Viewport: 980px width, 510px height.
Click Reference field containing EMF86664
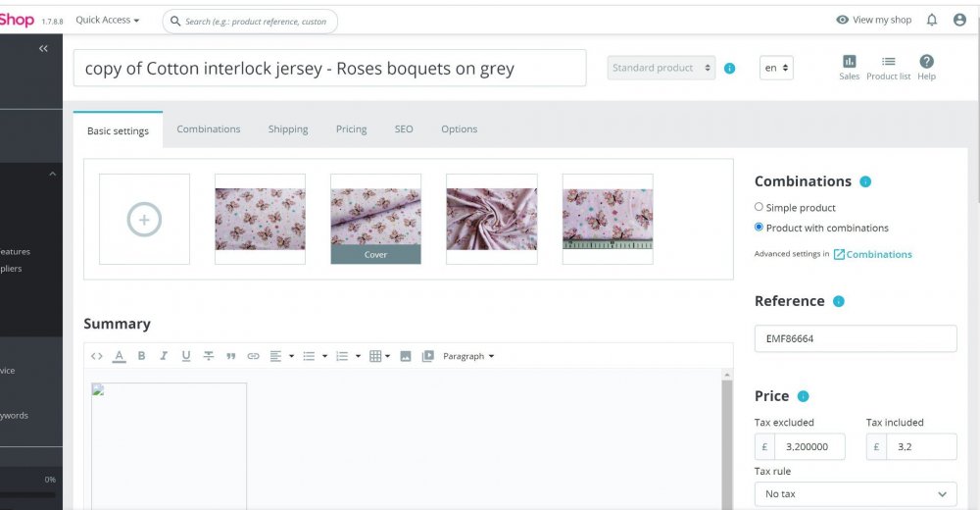(855, 338)
